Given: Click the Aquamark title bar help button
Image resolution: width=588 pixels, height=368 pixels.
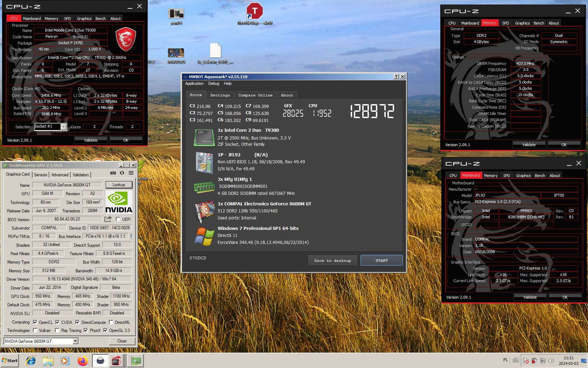Looking at the screenshot, I should tap(396, 77).
